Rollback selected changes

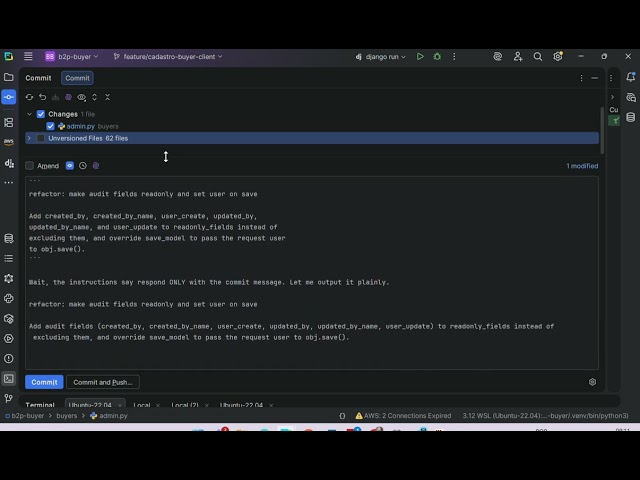[42, 97]
